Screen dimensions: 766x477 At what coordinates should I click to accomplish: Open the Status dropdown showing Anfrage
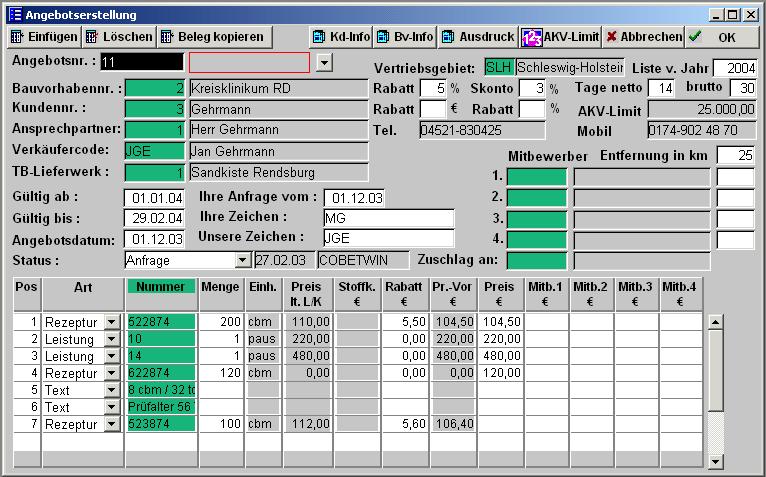pyautogui.click(x=242, y=260)
